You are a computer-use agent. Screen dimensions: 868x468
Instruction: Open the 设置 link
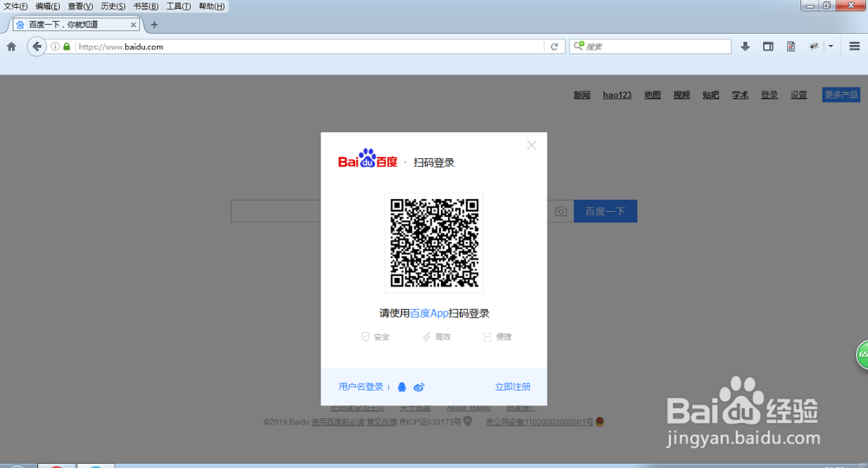[x=799, y=95]
